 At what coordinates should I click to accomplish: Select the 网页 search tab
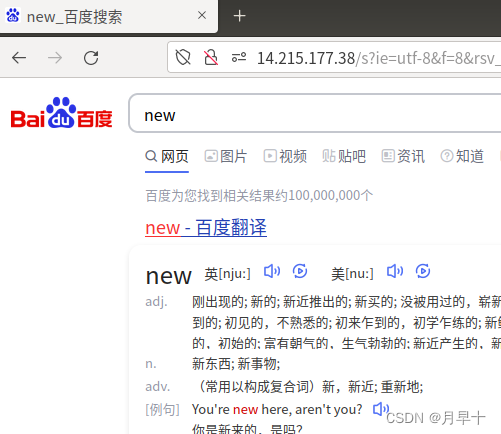tap(167, 156)
